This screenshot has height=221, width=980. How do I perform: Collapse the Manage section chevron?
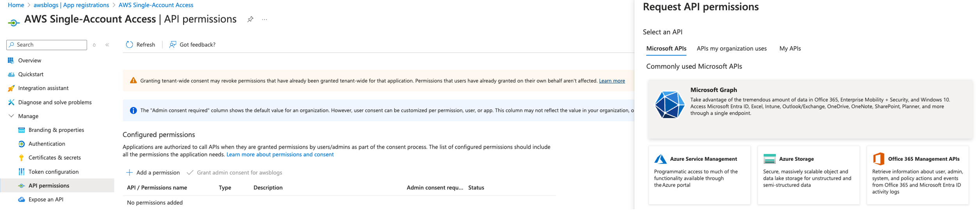(x=11, y=116)
